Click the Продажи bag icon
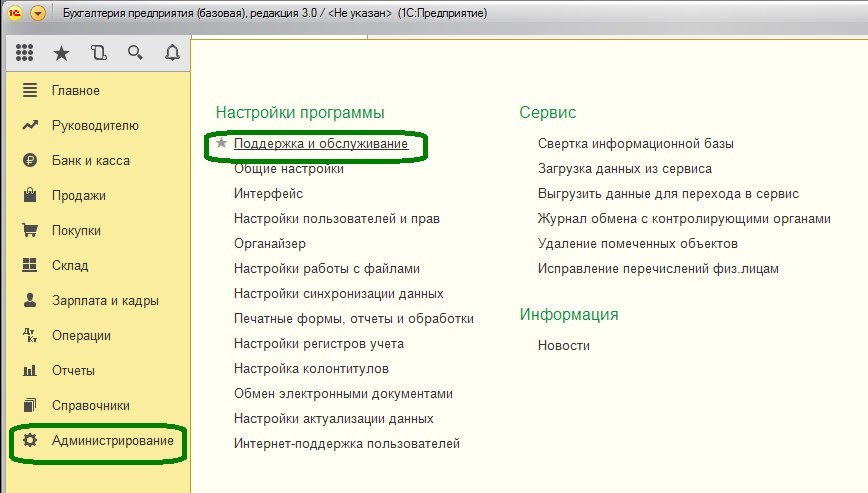This screenshot has width=868, height=493. click(x=30, y=195)
